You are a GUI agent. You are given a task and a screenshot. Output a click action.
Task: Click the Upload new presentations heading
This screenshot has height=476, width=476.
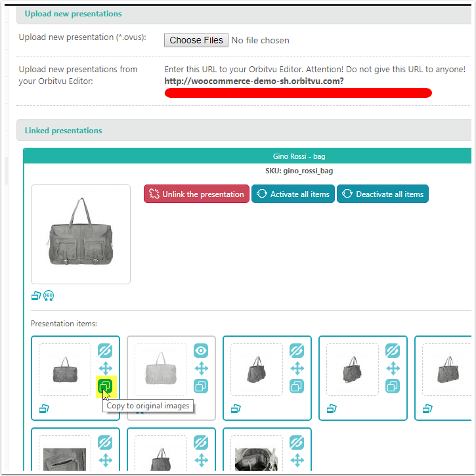click(x=73, y=14)
